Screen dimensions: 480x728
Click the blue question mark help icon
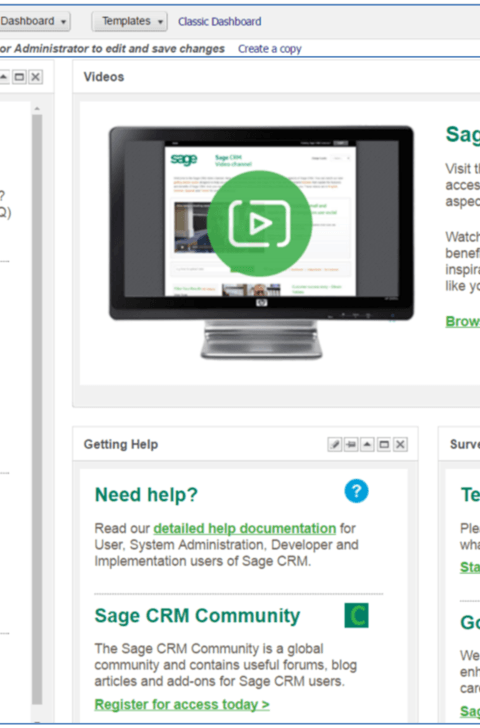tap(357, 491)
